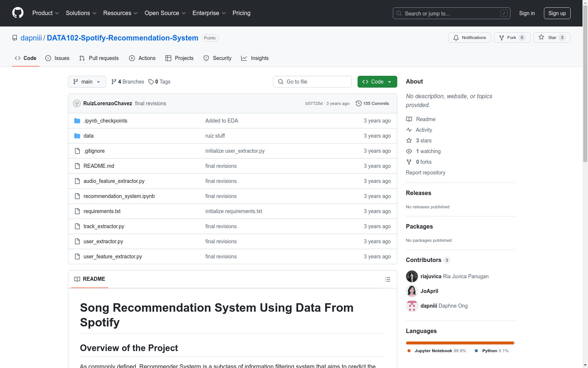Open dapniii contributor avatar
The height and width of the screenshot is (368, 588).
pos(412,306)
